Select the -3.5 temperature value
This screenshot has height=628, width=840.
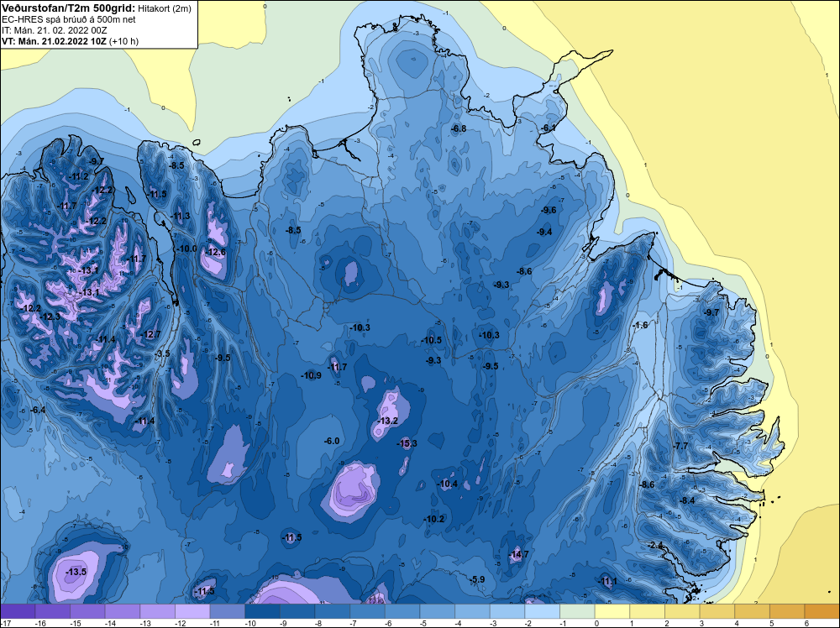(x=162, y=353)
